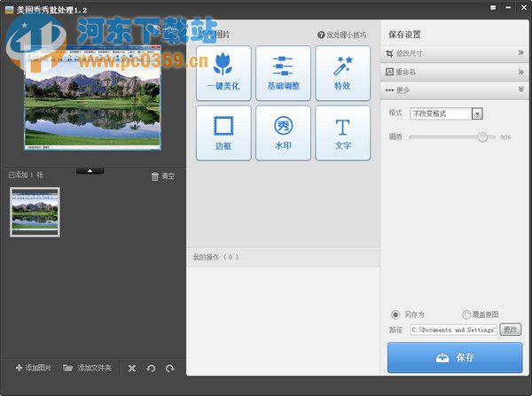Select the landscape thumbnail in the added list
This screenshot has height=396, width=532.
point(35,212)
